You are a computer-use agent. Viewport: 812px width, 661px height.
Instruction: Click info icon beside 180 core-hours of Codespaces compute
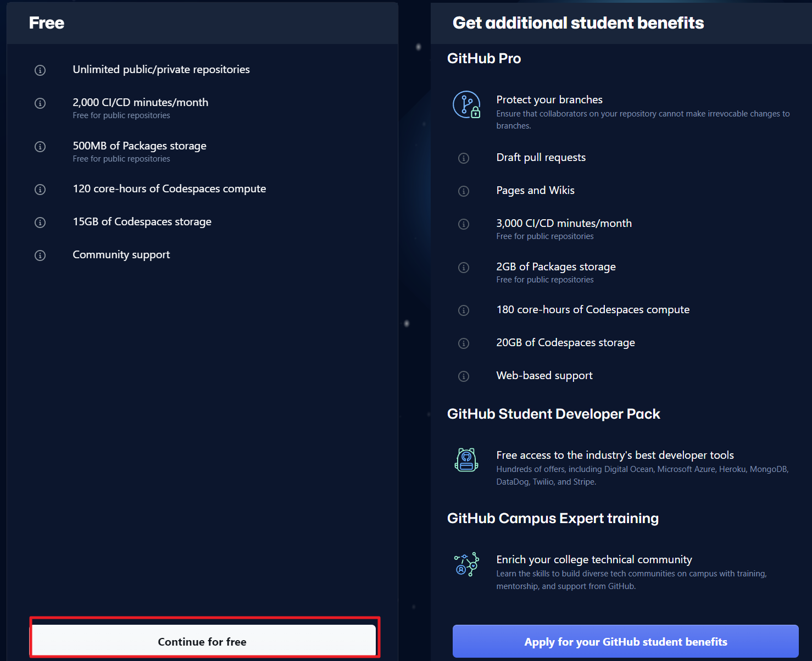point(464,310)
